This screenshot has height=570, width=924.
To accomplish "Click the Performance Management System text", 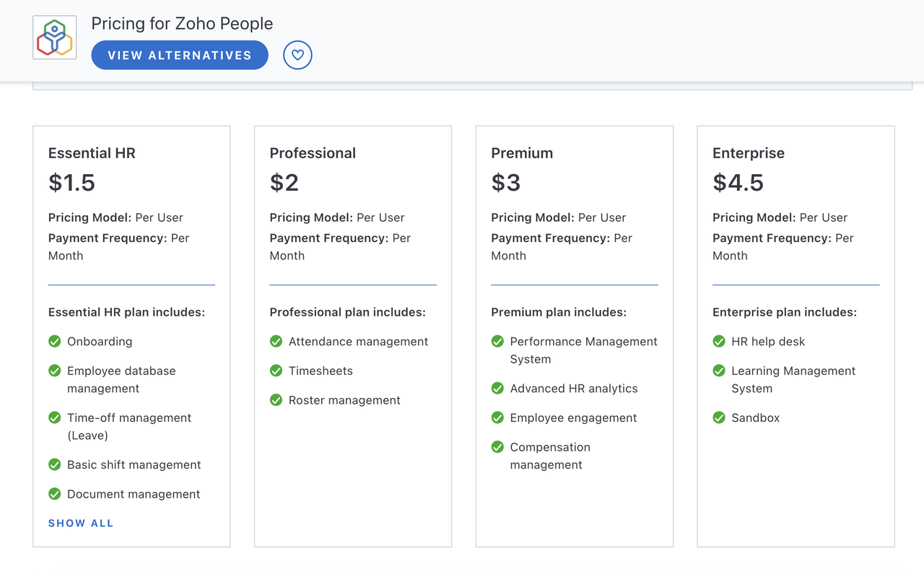I will point(584,350).
